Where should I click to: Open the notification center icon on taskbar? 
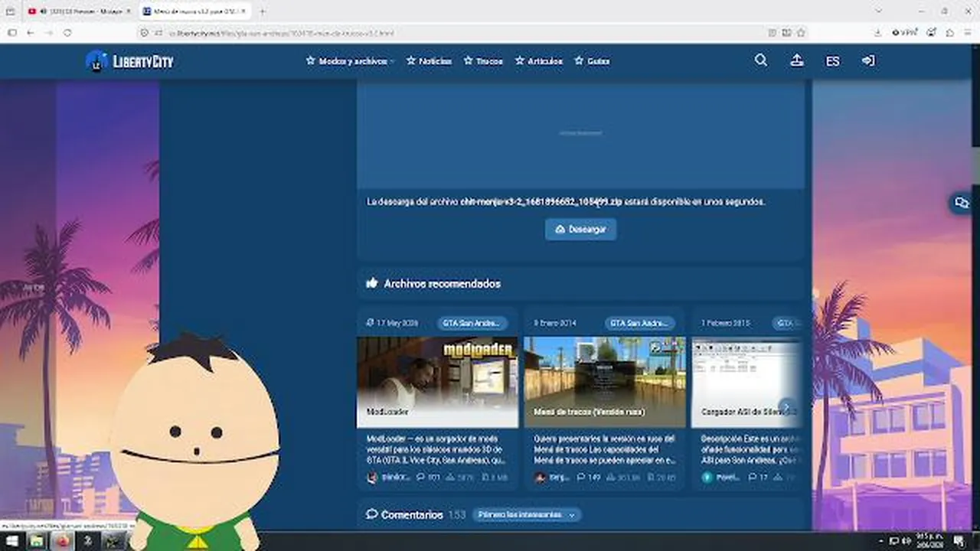[960, 541]
